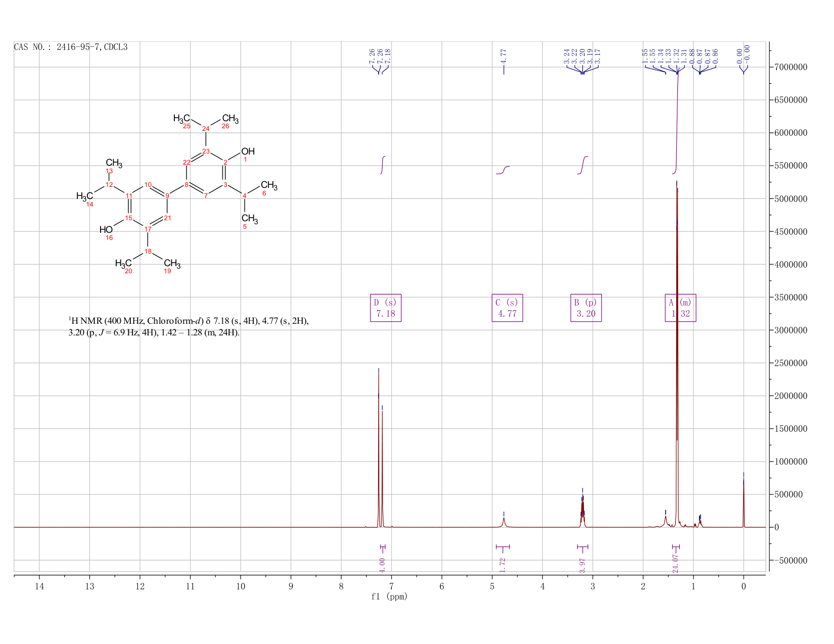Click the CAS NO.: 2416-95-7,CDCL3 title text
Viewport: 834px width, 644px height.
click(x=71, y=47)
